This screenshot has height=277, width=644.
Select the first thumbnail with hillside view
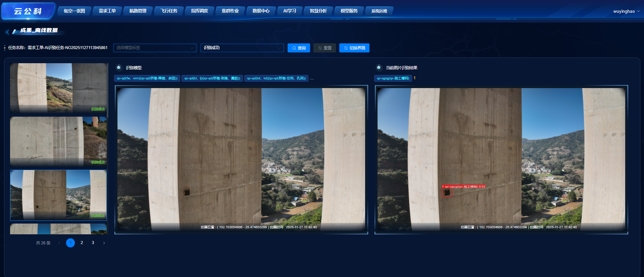58,88
